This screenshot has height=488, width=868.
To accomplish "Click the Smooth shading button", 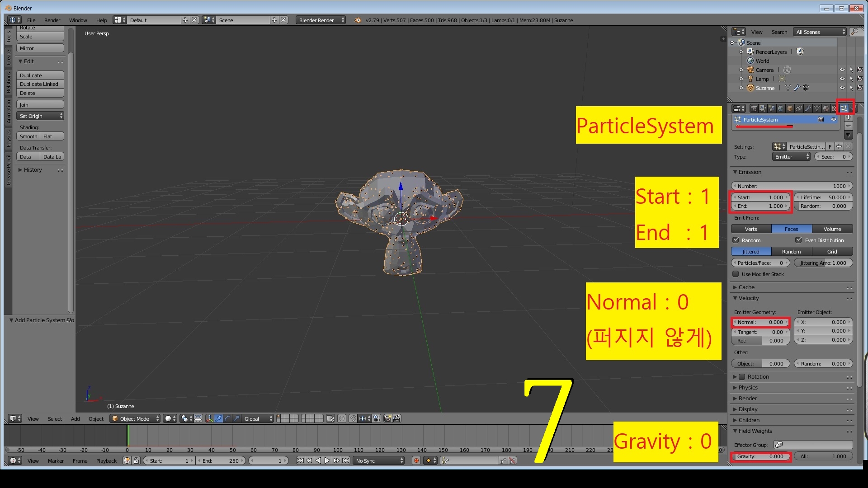I will click(28, 136).
